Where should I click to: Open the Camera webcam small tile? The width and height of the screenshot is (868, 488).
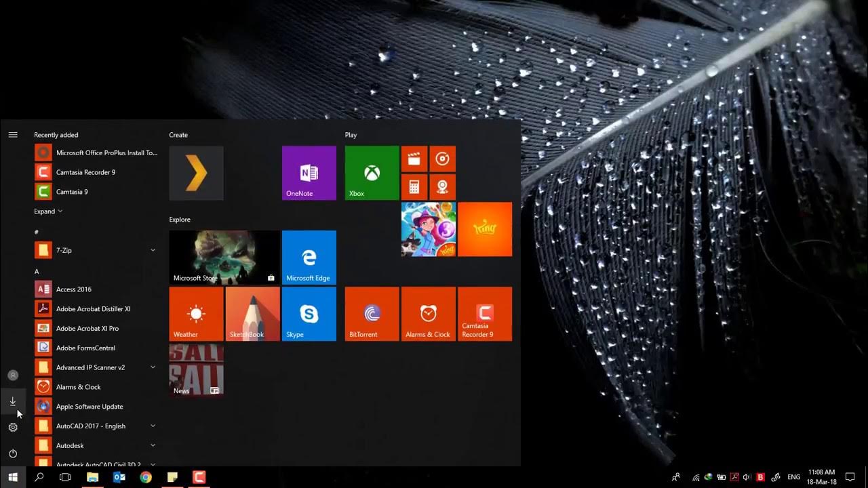coord(442,187)
